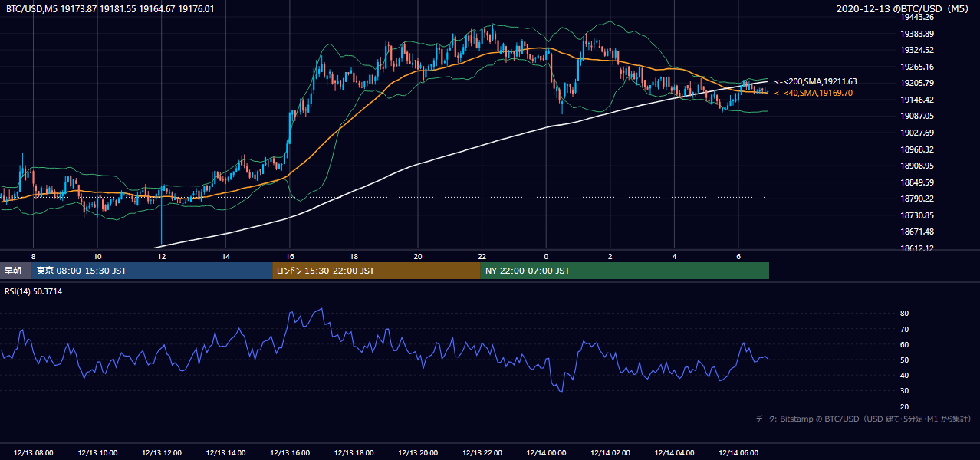This screenshot has width=980, height=460.
Task: Click price axis value 18730.85
Action: tap(917, 215)
